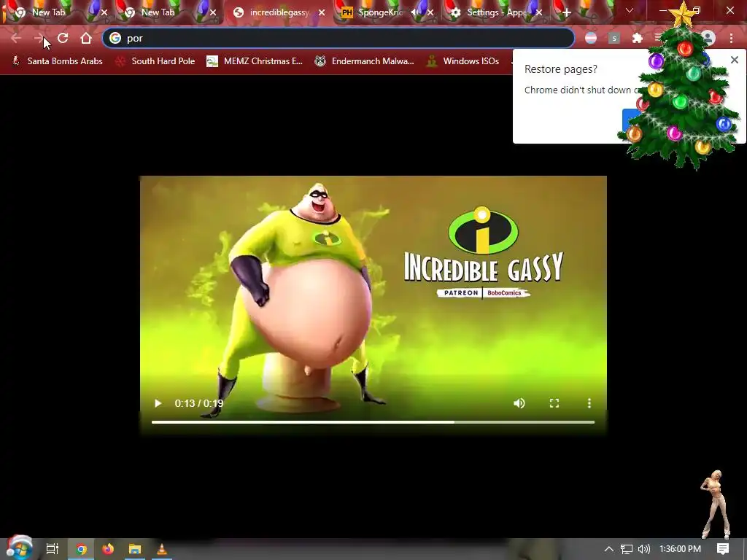Screen dimensions: 747x560
Task: Close the incrediblegassy tab
Action: [322, 13]
